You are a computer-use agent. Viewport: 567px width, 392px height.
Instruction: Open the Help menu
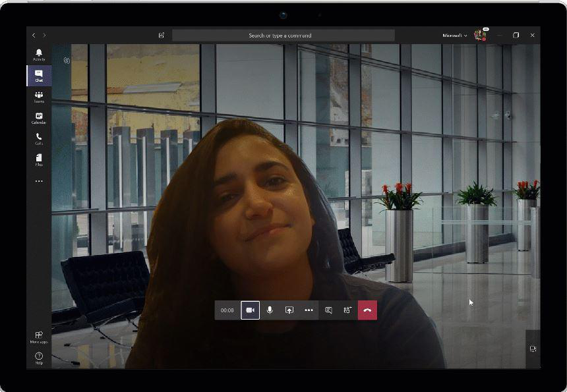tap(39, 358)
